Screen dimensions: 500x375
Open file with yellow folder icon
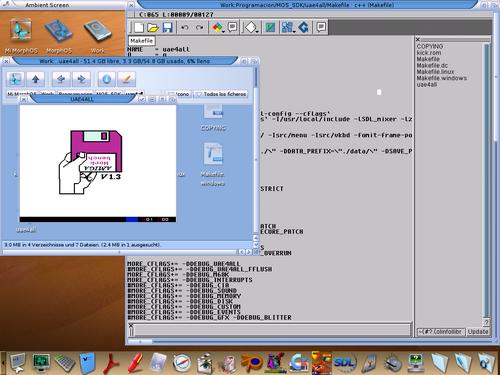tap(153, 27)
